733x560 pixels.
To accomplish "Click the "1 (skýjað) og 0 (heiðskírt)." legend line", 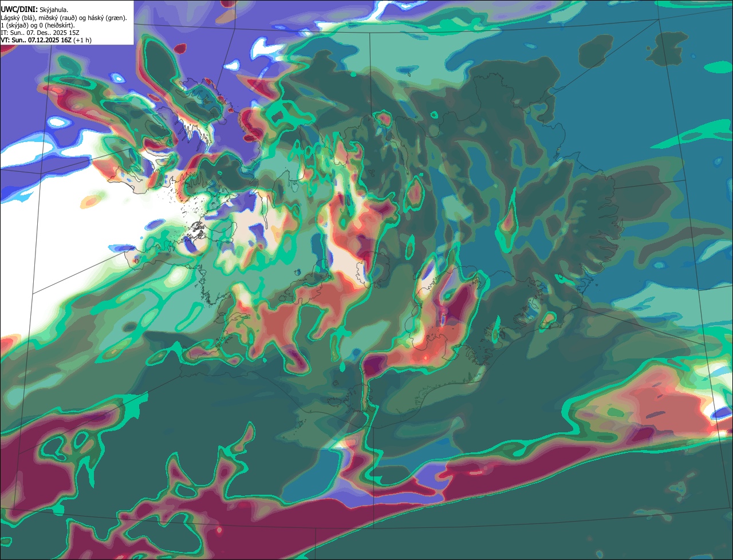I will coord(37,25).
